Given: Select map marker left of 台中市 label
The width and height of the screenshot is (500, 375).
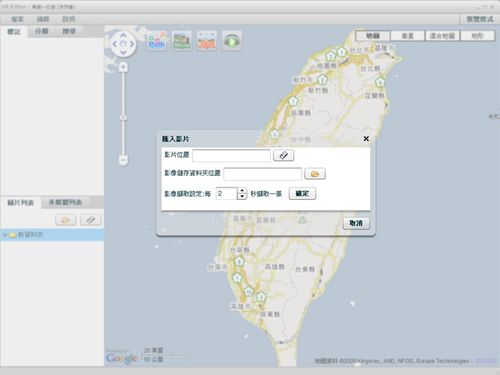Looking at the screenshot, I should coord(275,134).
